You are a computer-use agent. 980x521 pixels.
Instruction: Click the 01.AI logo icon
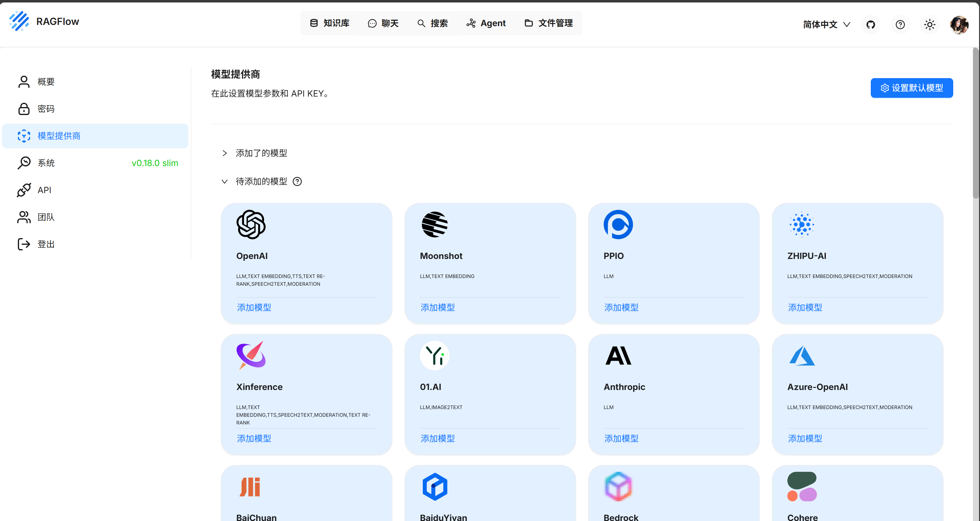click(434, 355)
